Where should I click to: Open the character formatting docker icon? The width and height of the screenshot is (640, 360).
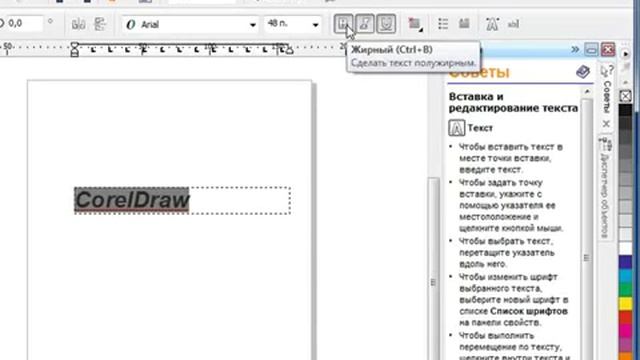492,24
